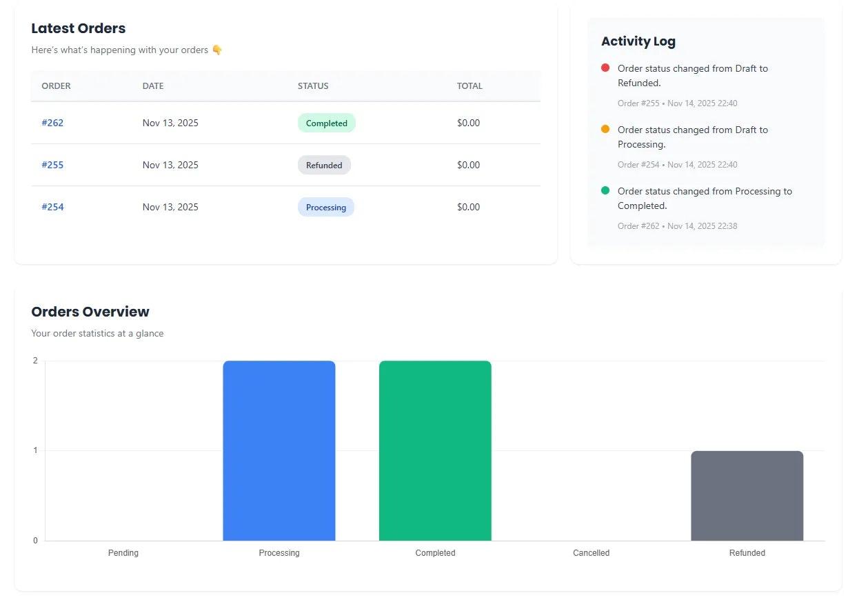Select the Processing status badge for order #254

pyautogui.click(x=325, y=207)
